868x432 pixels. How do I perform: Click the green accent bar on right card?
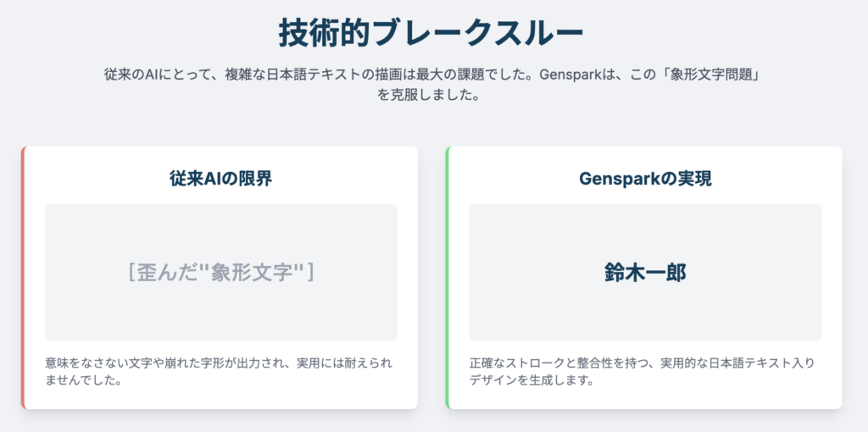(x=448, y=278)
